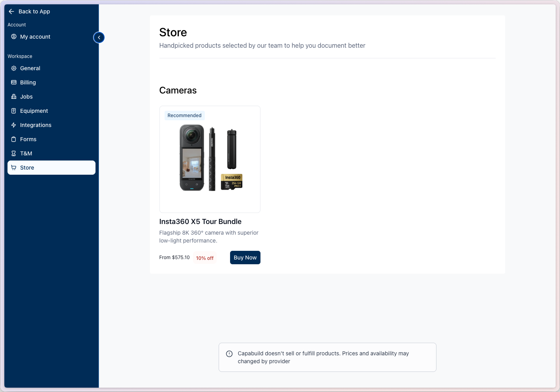Collapse the sidebar with the chevron button
The width and height of the screenshot is (560, 392).
(99, 37)
